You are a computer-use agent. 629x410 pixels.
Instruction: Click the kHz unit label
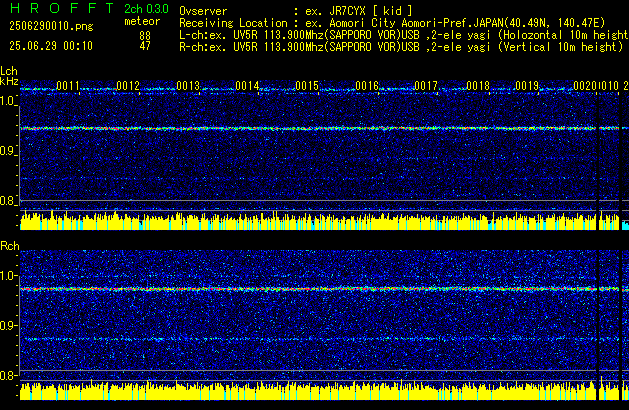[9, 81]
